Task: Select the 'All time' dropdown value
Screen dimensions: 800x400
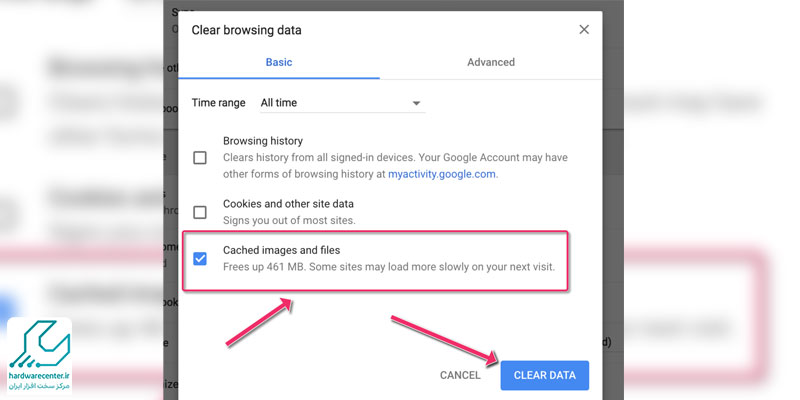Action: 279,103
